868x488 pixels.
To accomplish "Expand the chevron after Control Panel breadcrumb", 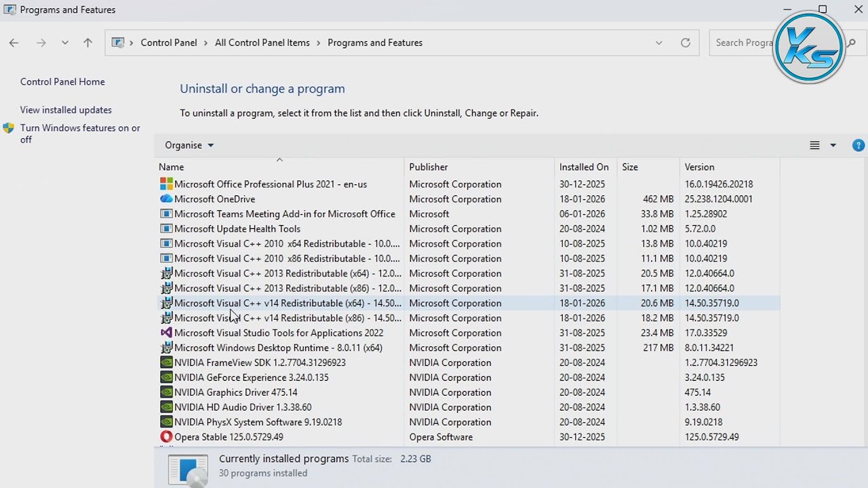I will (x=206, y=43).
